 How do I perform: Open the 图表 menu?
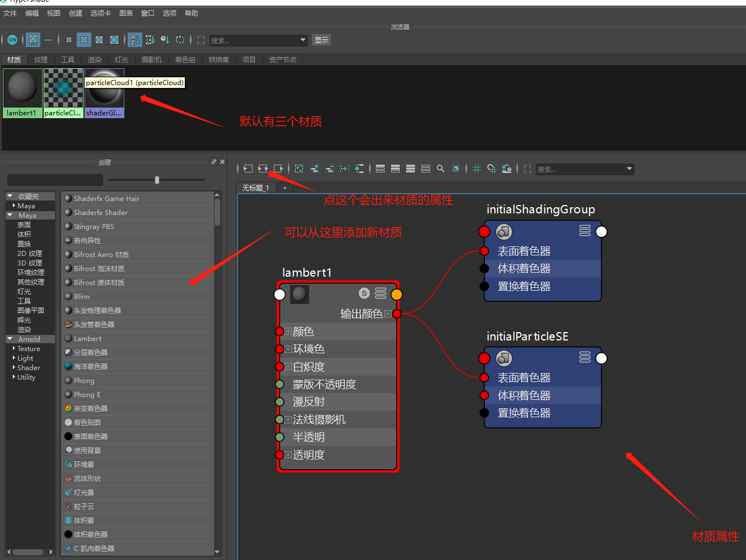[126, 13]
